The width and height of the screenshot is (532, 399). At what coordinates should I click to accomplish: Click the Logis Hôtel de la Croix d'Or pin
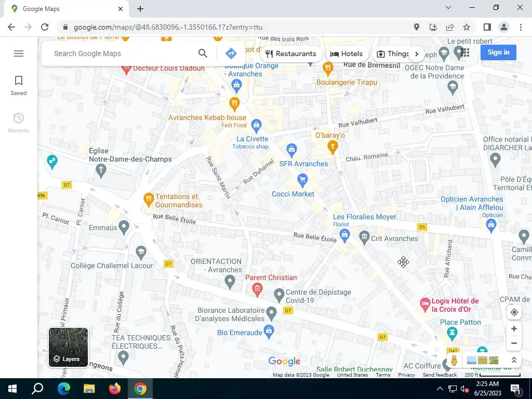click(425, 304)
